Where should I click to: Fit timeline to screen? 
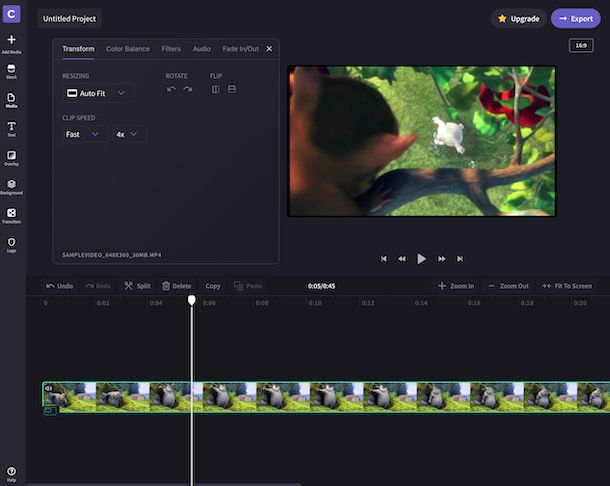pos(567,286)
